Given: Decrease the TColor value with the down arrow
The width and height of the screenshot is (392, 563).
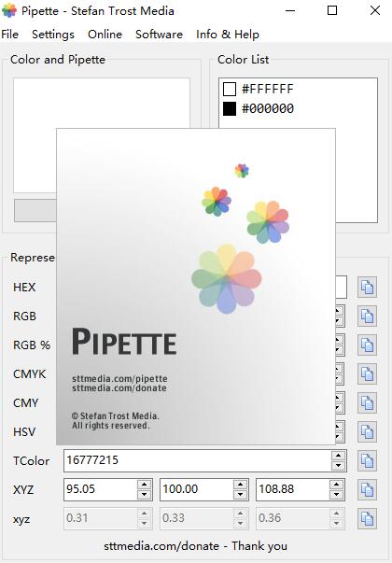Looking at the screenshot, I should 338,466.
